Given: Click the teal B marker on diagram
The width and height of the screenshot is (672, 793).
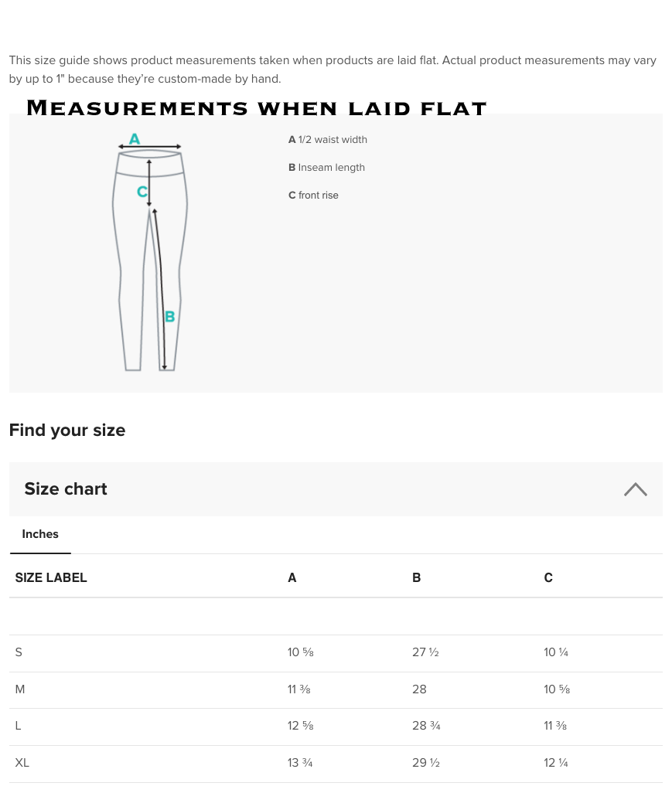Looking at the screenshot, I should [x=170, y=316].
